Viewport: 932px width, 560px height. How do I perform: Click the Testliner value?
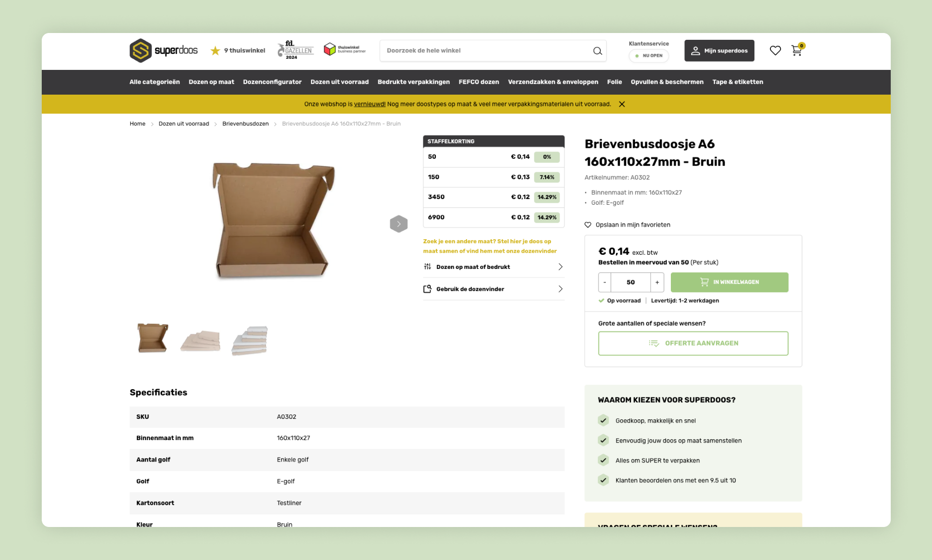pos(289,503)
